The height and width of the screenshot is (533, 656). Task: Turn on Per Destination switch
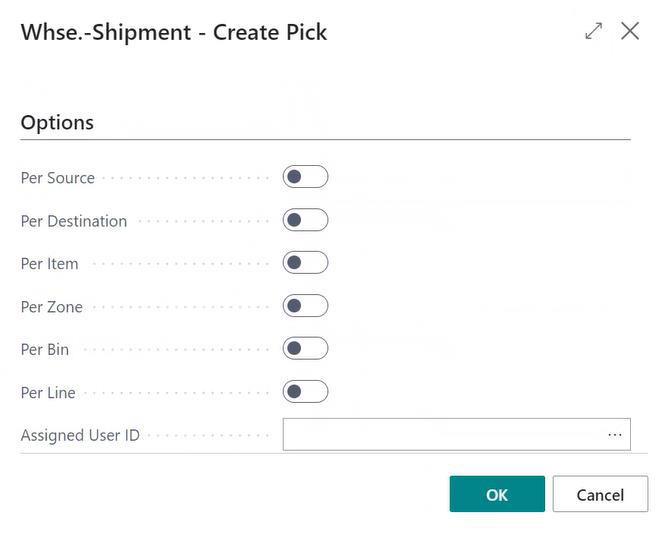305,220
